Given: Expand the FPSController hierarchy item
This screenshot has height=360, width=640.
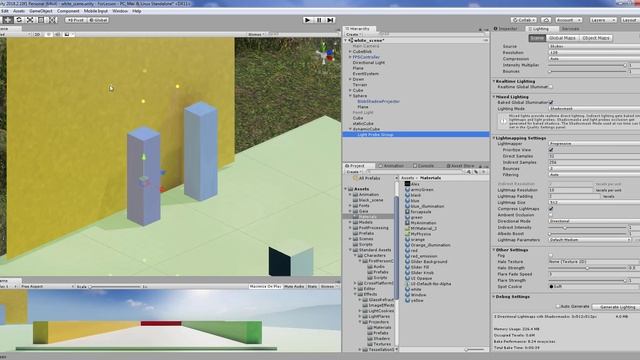Looking at the screenshot, I should (x=350, y=57).
